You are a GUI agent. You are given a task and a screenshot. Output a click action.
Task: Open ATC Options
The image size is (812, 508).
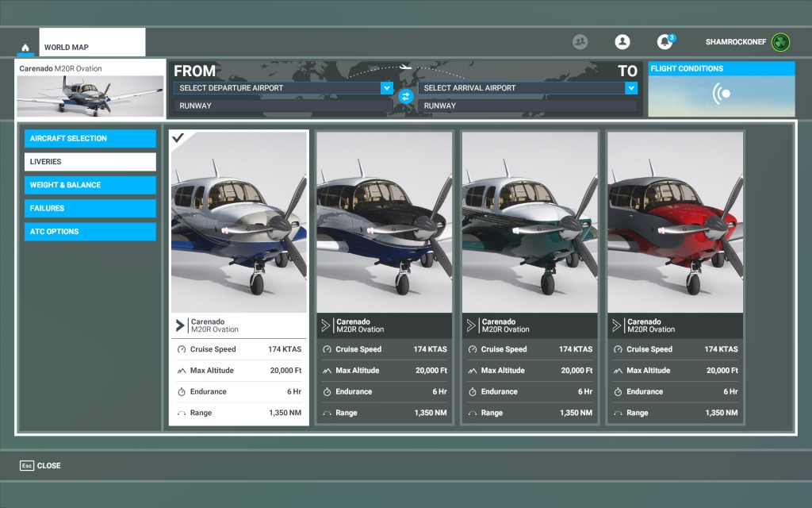90,232
